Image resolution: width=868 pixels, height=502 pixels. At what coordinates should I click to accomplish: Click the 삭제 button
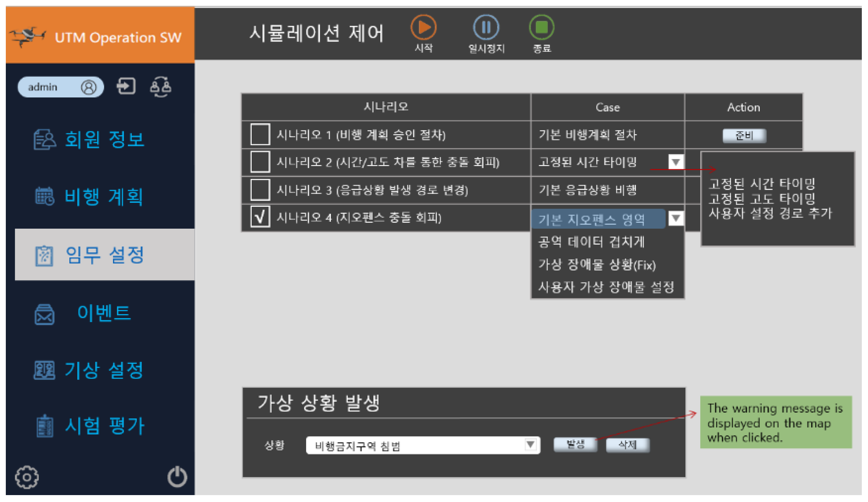tap(628, 445)
